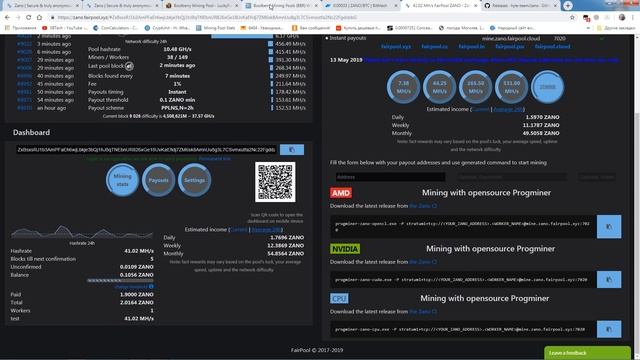Open the fairpool.cloud mirror link
Viewport: 640px width, 360px height.
pyautogui.click(x=553, y=47)
